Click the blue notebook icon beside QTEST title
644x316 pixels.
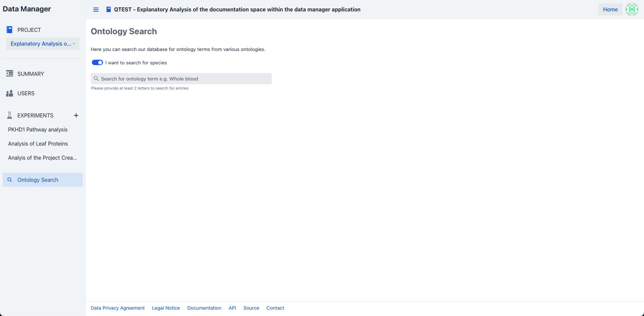coord(108,9)
